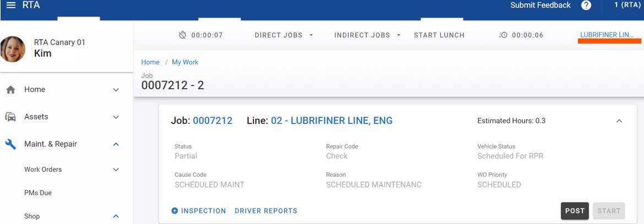
Task: Open Job 0007212 link
Action: click(212, 121)
